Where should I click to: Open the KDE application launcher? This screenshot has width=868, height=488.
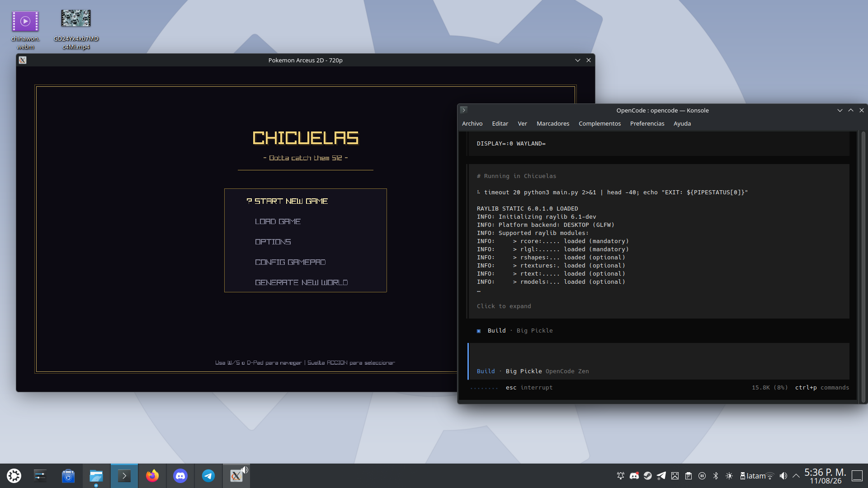[14, 476]
